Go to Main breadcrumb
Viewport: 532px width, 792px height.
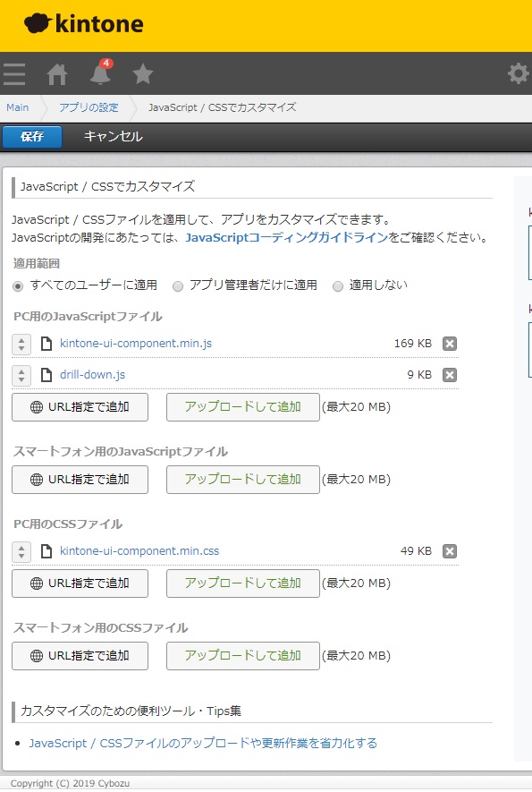18,107
